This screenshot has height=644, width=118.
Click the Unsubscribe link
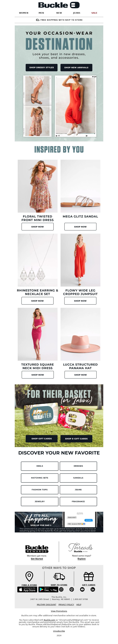(59, 631)
